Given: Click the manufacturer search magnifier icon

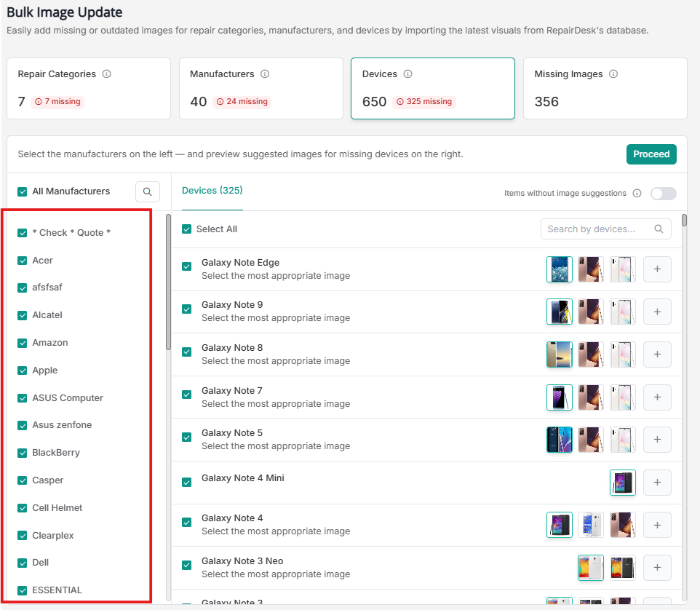Looking at the screenshot, I should 147,191.
